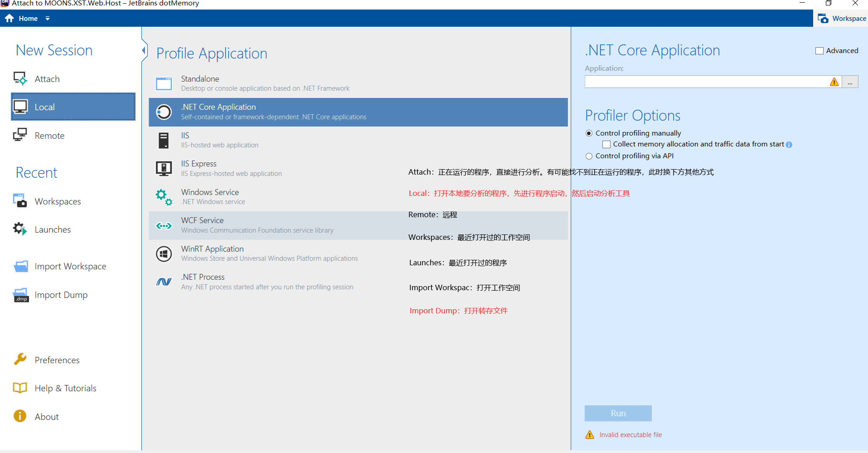Click the Help & Tutorials book icon

20,388
